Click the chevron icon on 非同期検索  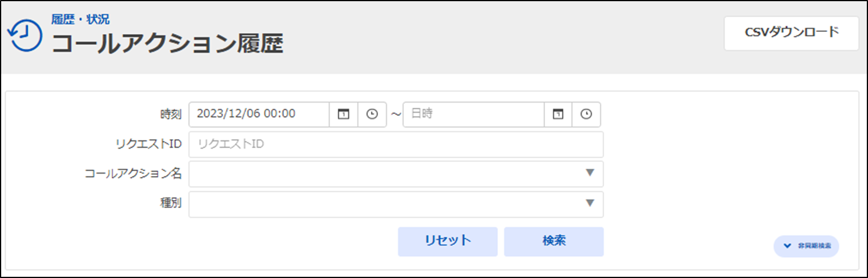(x=787, y=246)
